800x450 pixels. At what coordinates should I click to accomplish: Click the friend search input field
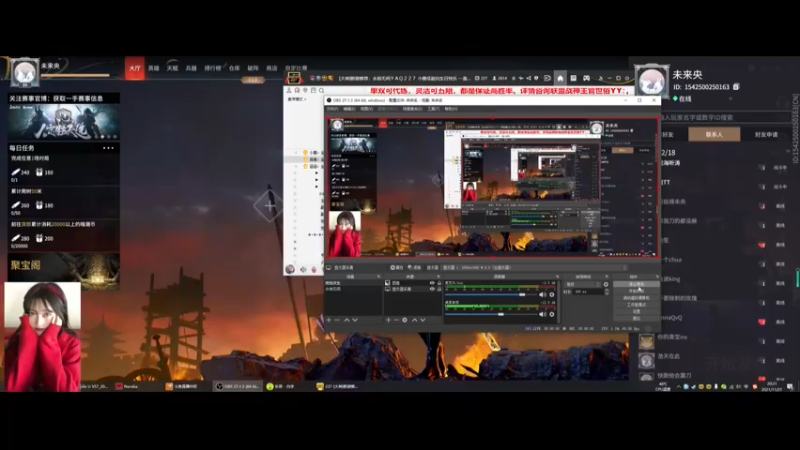(727, 117)
